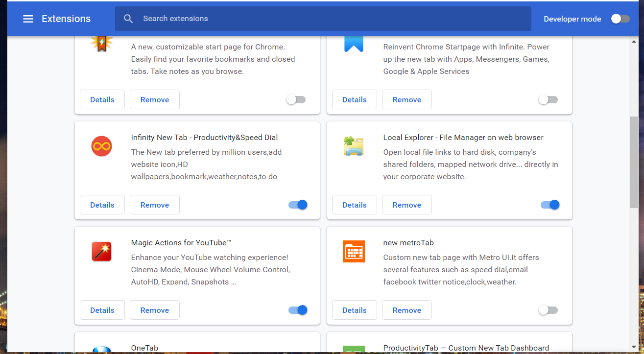Viewport: 644px width, 354px height.
Task: Click the 'Magic Actions for YouTube™' title
Action: pos(181,243)
